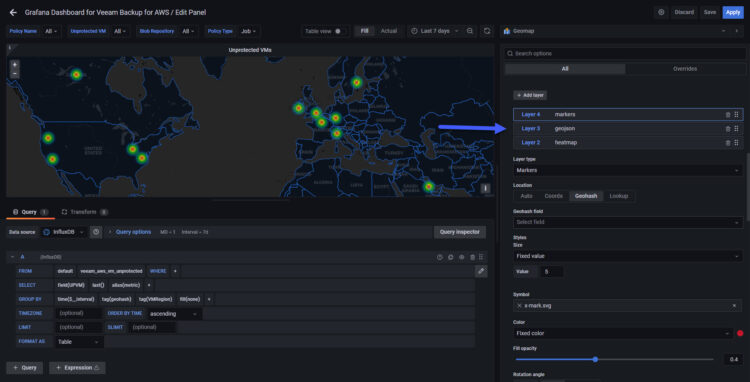Add plus in GROUP BY row

point(209,299)
